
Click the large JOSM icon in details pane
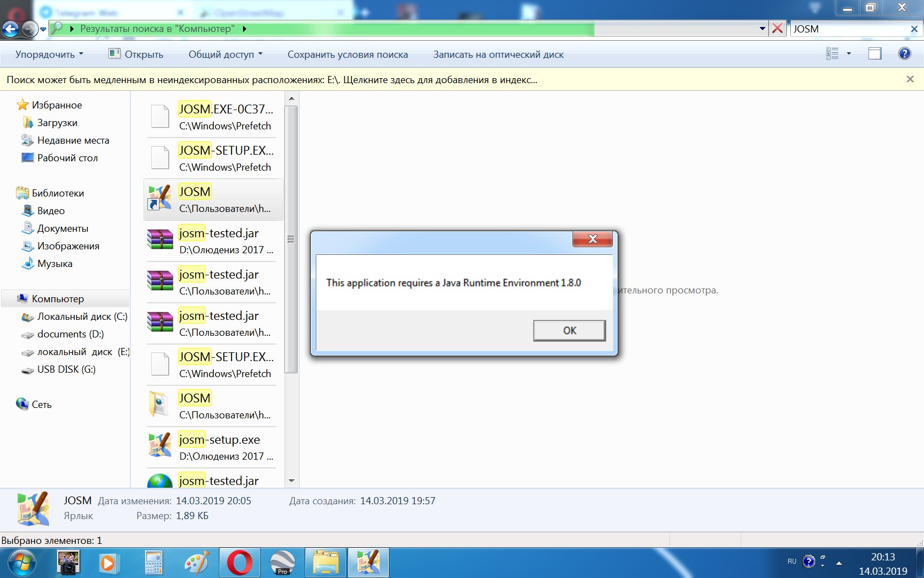[x=34, y=509]
